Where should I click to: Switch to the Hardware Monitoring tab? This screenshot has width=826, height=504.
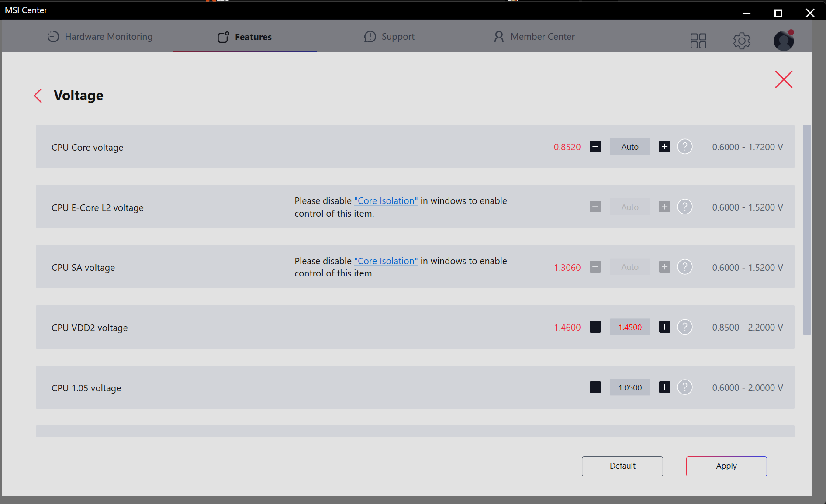(100, 37)
